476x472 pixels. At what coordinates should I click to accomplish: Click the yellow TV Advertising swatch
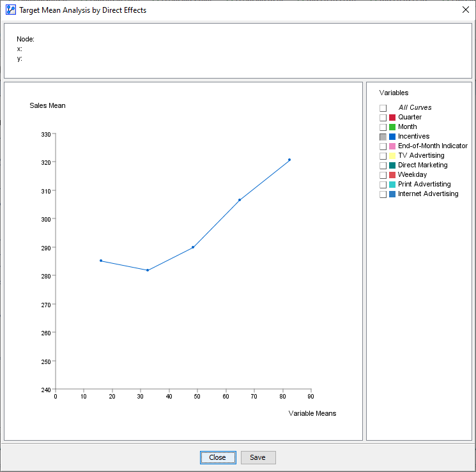pyautogui.click(x=392, y=156)
